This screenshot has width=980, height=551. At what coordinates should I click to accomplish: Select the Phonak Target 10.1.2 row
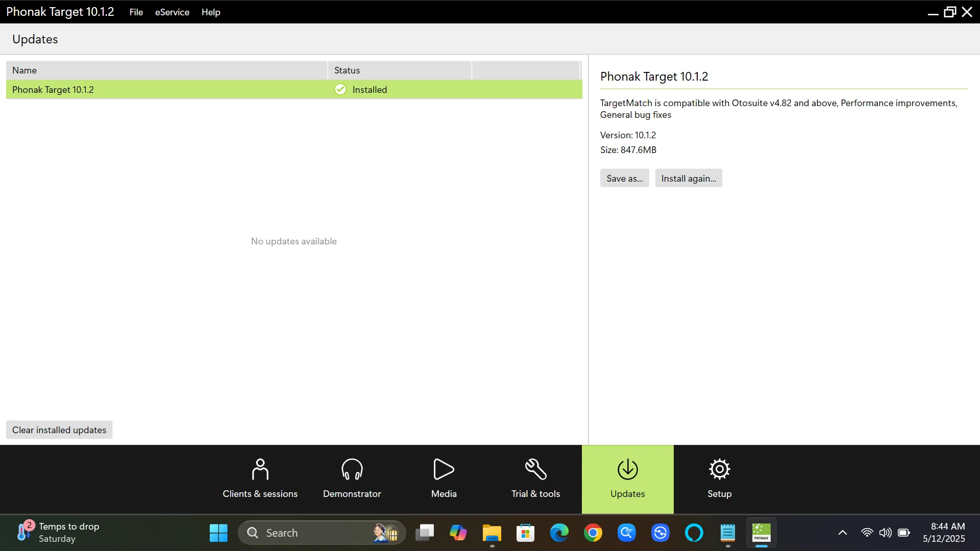294,89
